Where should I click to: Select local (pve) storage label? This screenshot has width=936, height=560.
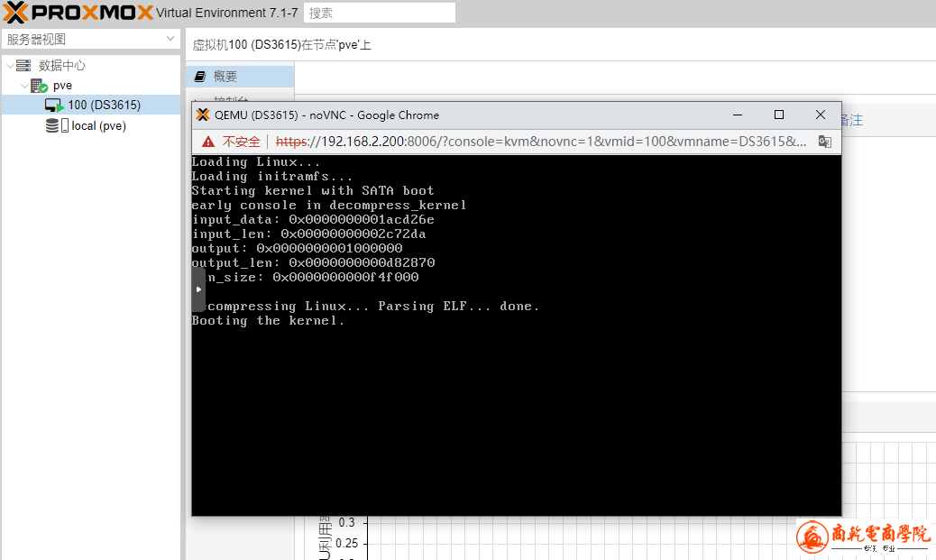click(98, 126)
